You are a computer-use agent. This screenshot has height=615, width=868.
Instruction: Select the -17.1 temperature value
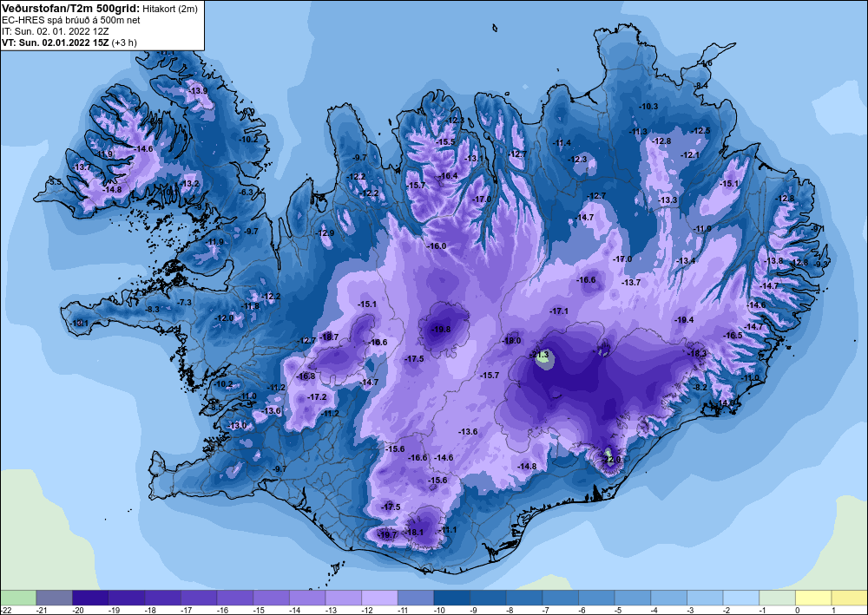[x=558, y=311]
